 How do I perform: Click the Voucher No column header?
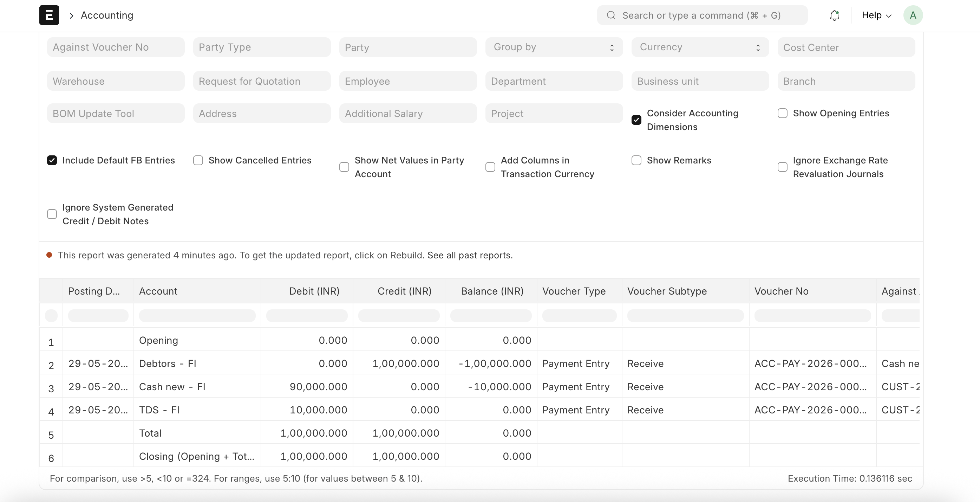[x=812, y=291]
